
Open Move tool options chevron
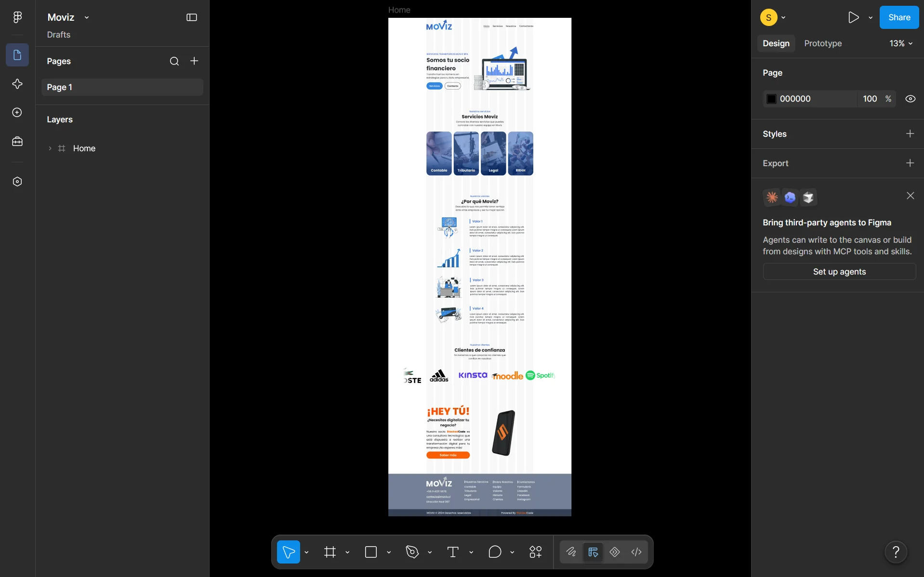click(x=306, y=552)
